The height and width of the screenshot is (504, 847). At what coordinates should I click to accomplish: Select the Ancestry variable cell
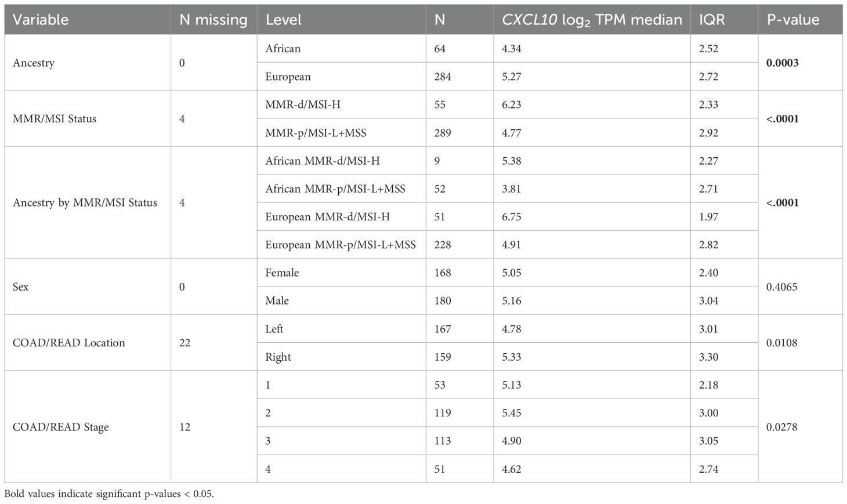(34, 63)
